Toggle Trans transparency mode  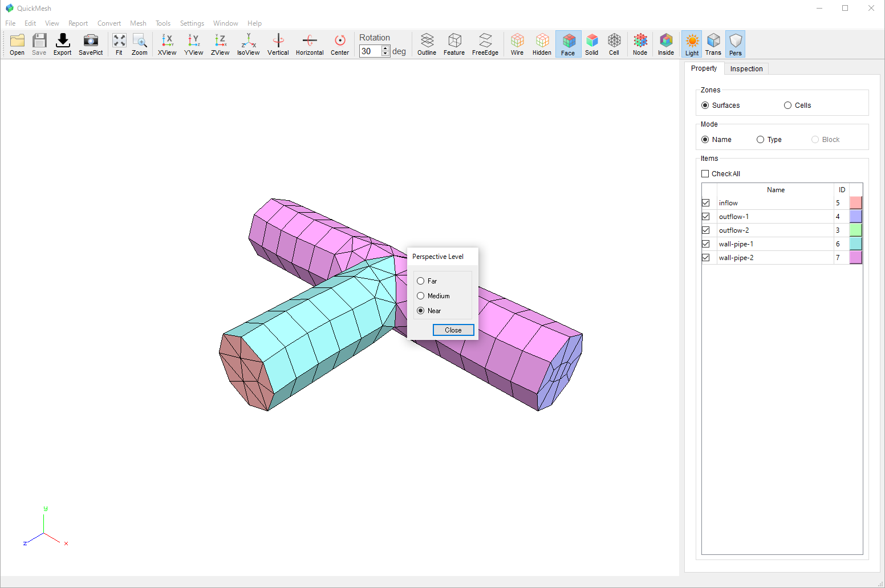[x=713, y=44]
